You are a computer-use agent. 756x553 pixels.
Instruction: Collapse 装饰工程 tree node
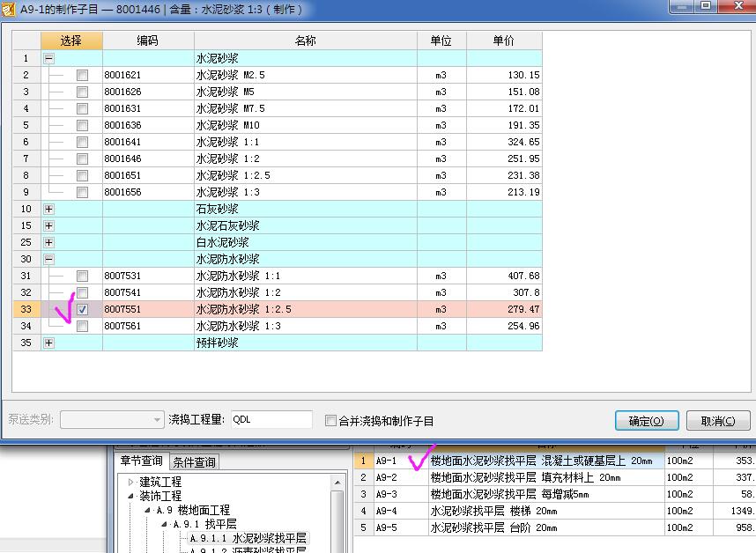pos(130,496)
